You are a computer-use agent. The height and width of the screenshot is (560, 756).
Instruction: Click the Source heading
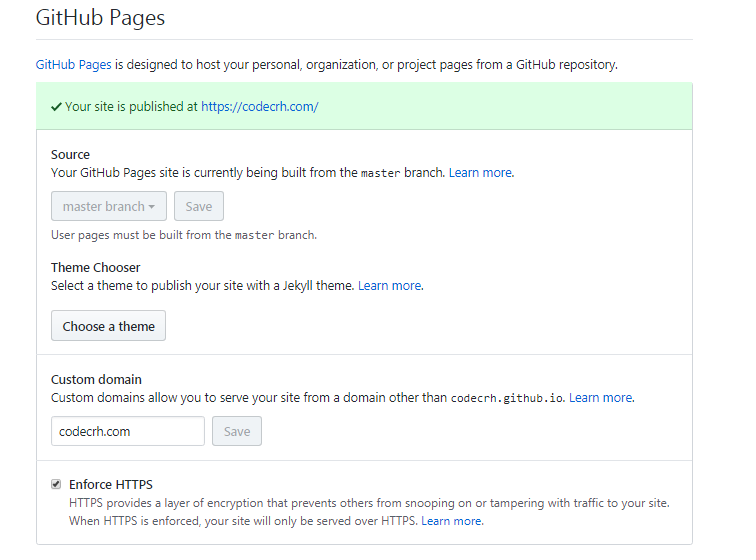point(70,155)
